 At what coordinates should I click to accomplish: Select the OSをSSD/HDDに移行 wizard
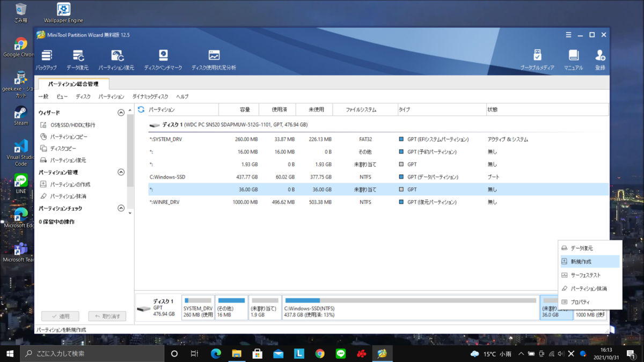pyautogui.click(x=68, y=125)
